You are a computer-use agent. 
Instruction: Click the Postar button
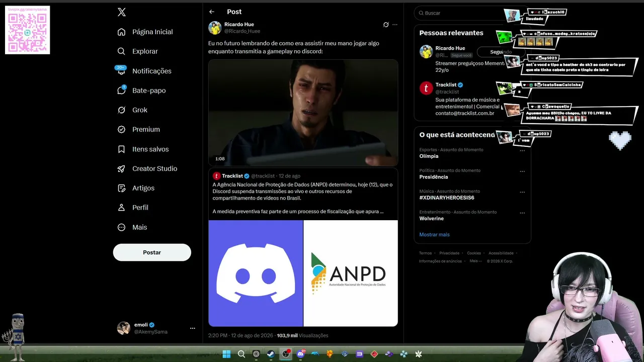[x=152, y=252]
